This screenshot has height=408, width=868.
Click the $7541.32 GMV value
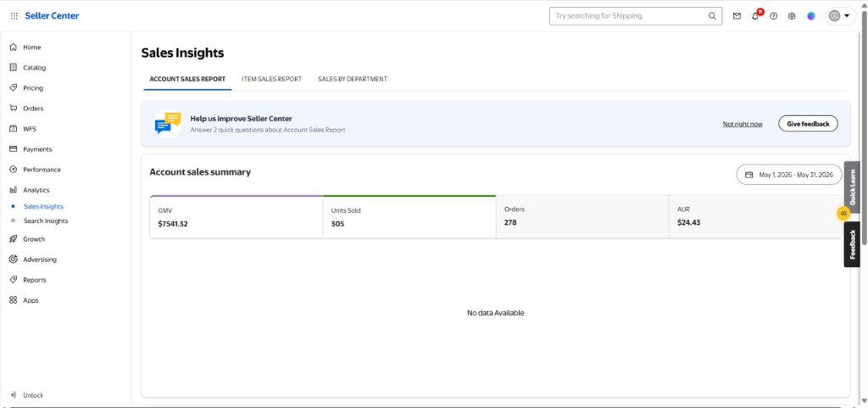[x=173, y=224]
